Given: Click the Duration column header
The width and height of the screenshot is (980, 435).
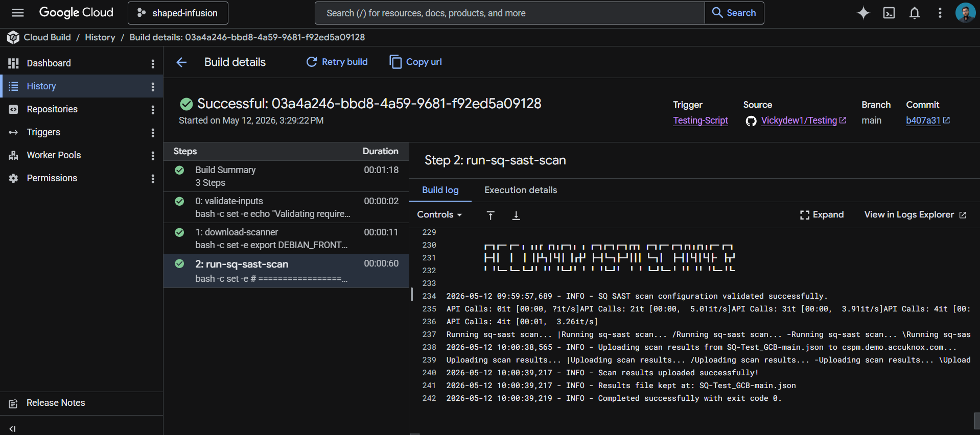Looking at the screenshot, I should tap(380, 151).
